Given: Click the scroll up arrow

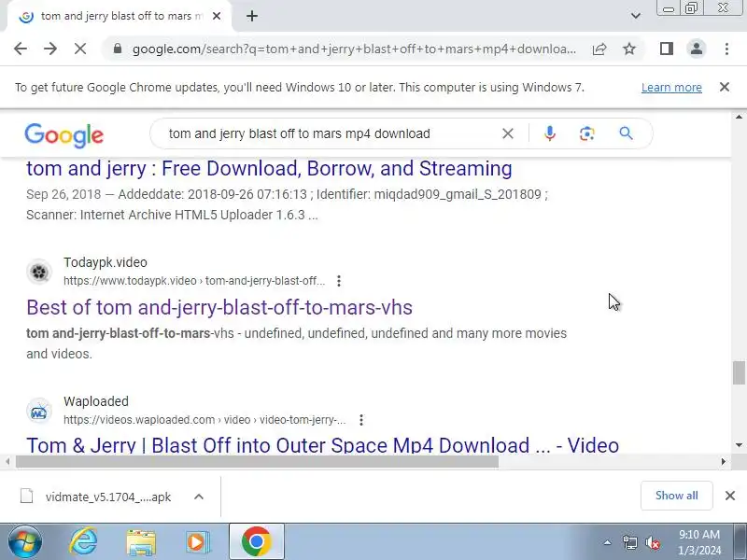Looking at the screenshot, I should tap(739, 117).
